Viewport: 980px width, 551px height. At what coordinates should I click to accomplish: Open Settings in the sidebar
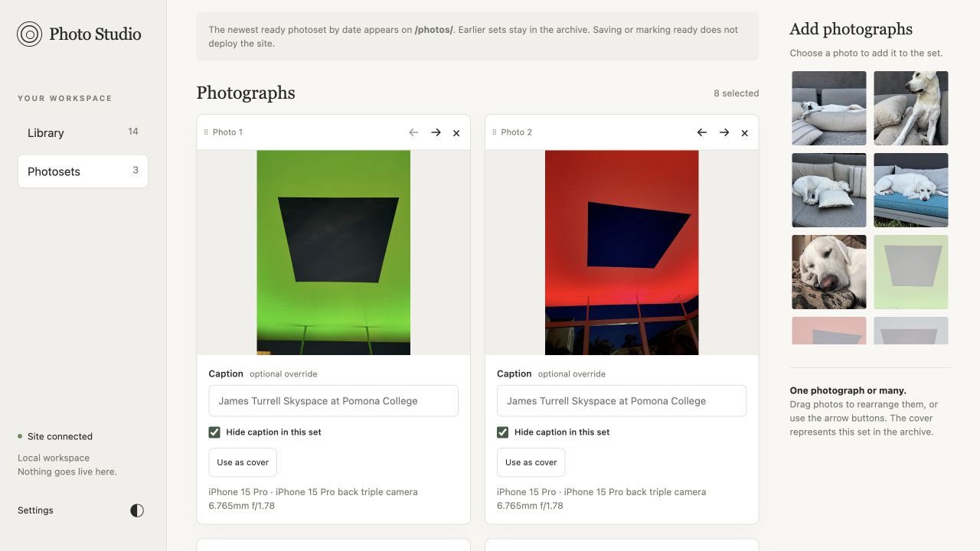(35, 510)
